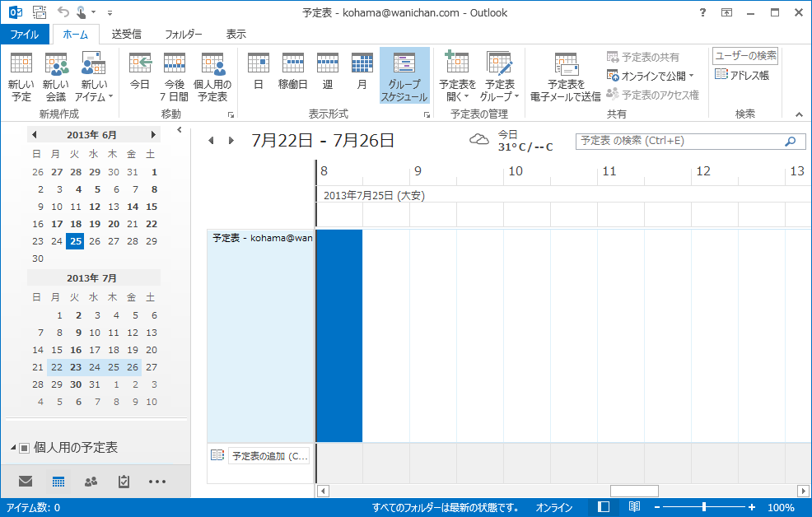Click オンラインで公開 dropdown
Viewport: 812px width, 517px height.
pyautogui.click(x=651, y=76)
